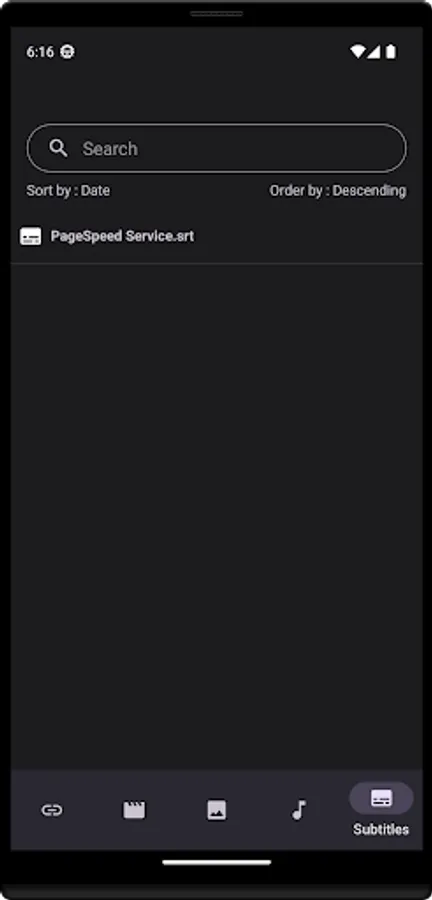The image size is (432, 900).
Task: Open the audio tab (music note icon)
Action: (x=298, y=810)
